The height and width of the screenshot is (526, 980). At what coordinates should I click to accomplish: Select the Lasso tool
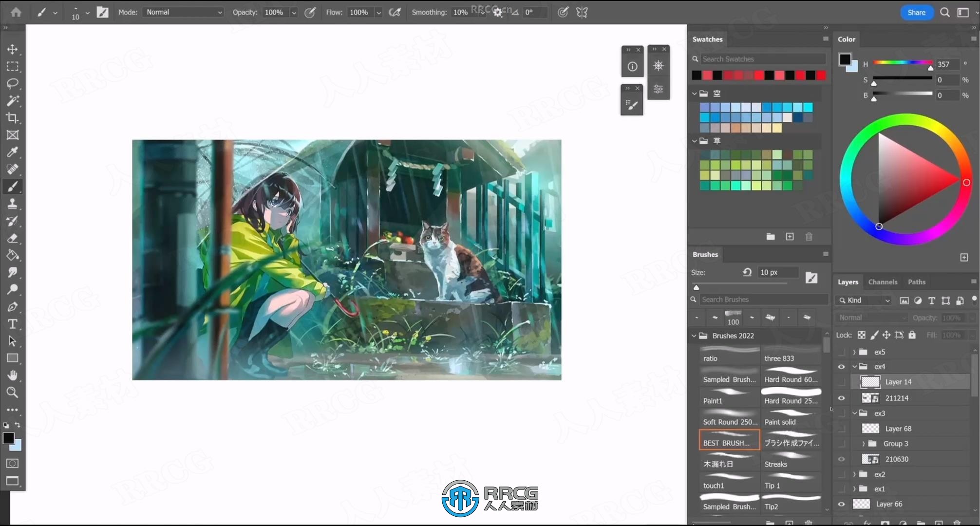[13, 83]
